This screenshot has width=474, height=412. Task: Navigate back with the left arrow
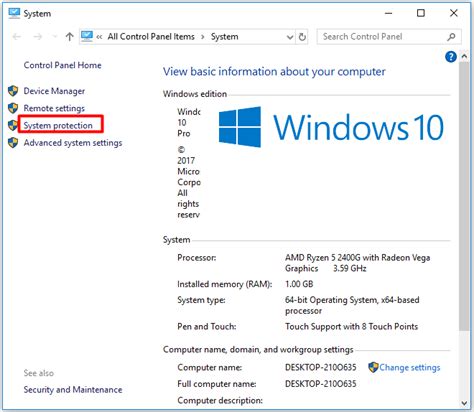[17, 36]
